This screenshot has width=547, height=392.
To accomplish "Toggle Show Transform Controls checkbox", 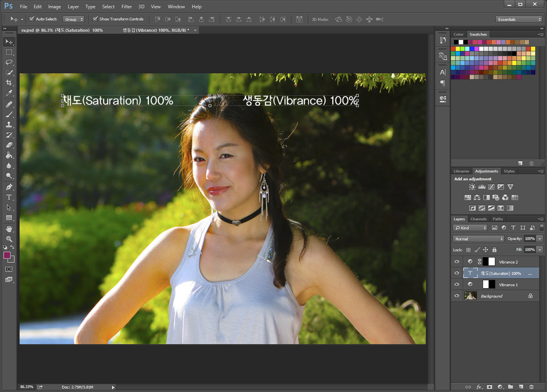I will (95, 19).
